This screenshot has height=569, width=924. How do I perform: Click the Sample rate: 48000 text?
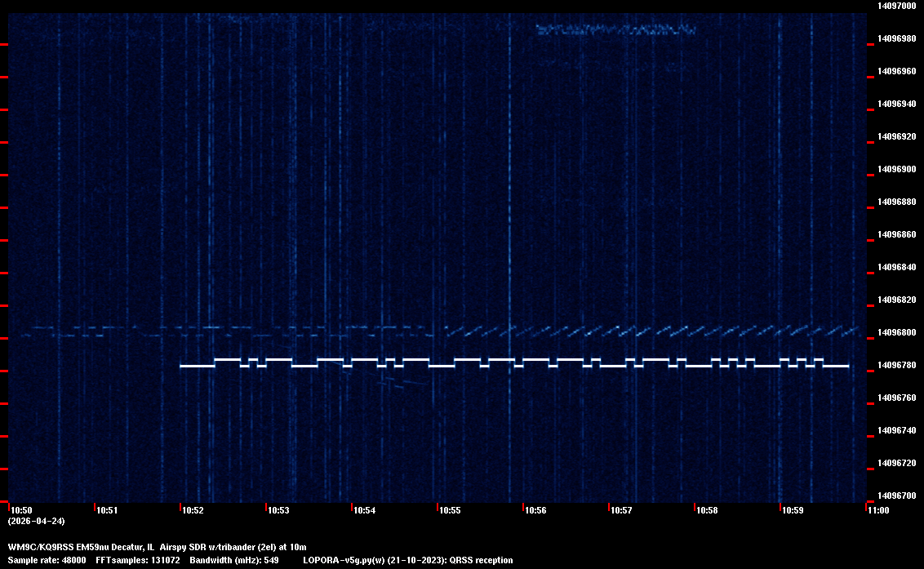(47, 560)
